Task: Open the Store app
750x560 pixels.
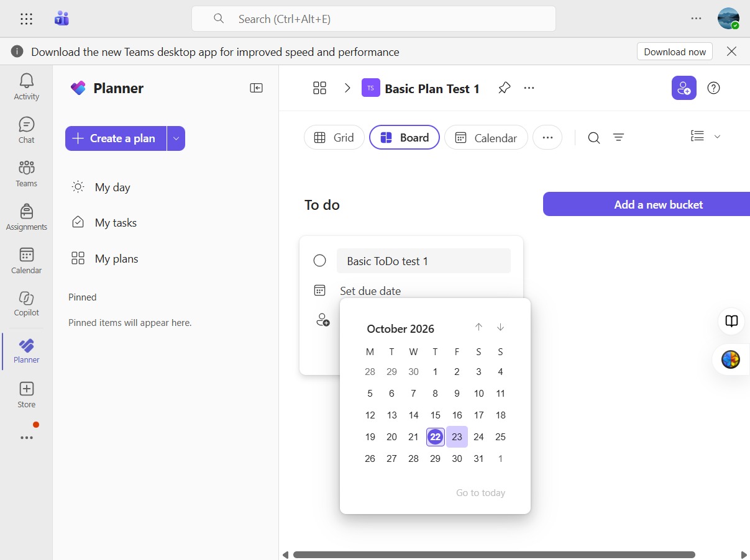Action: point(27,394)
